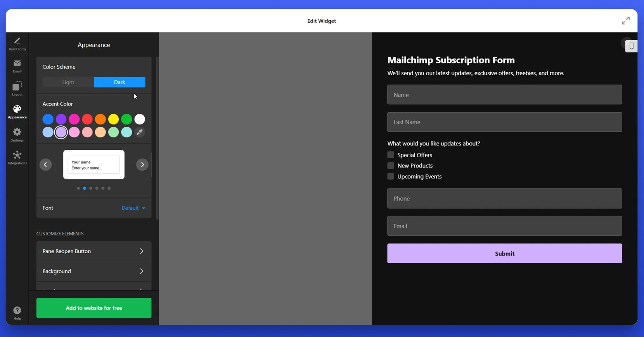Open the Settings gear section
The width and height of the screenshot is (644, 337).
click(x=17, y=135)
